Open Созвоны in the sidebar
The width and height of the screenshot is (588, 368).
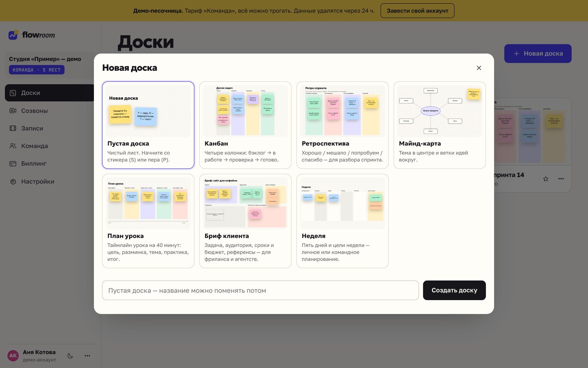pyautogui.click(x=49, y=111)
